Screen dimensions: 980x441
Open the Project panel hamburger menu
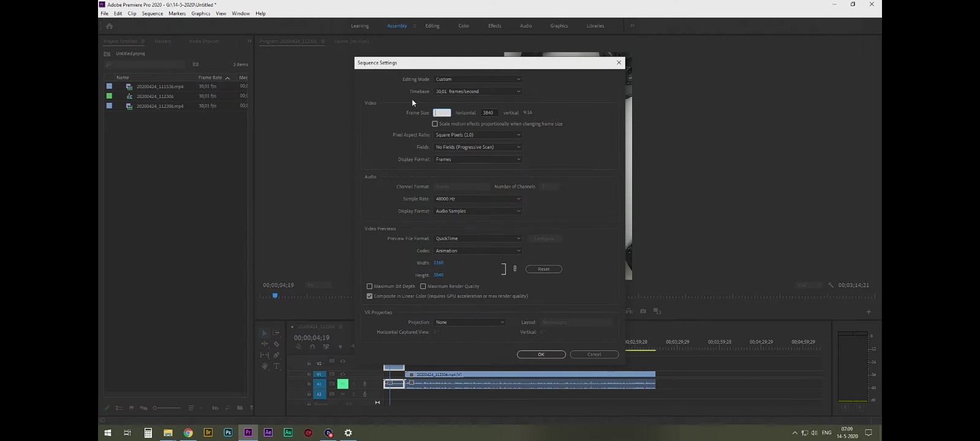[143, 41]
